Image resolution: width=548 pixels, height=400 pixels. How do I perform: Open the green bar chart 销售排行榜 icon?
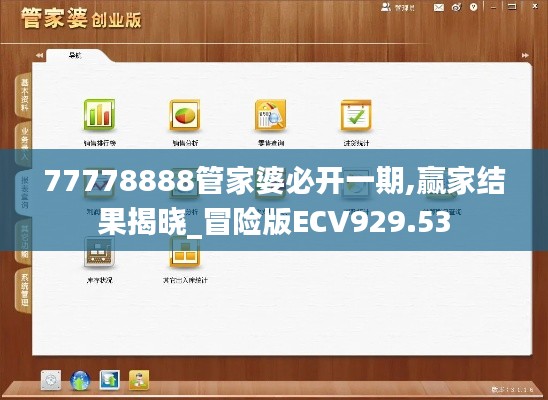click(x=99, y=115)
